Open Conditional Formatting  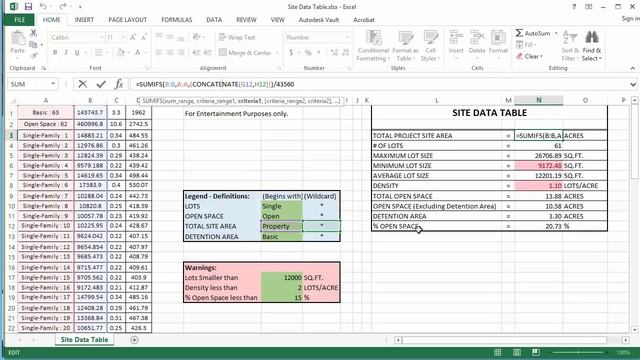click(373, 45)
